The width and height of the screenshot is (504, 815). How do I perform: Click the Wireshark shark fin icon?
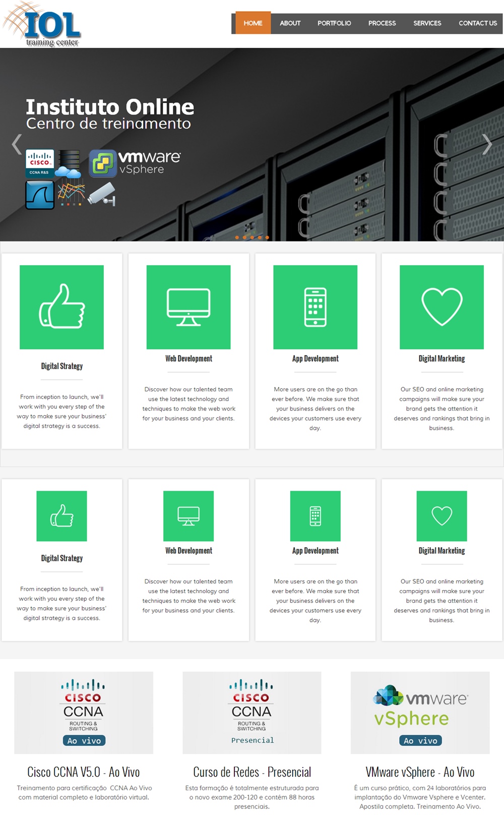click(x=40, y=195)
